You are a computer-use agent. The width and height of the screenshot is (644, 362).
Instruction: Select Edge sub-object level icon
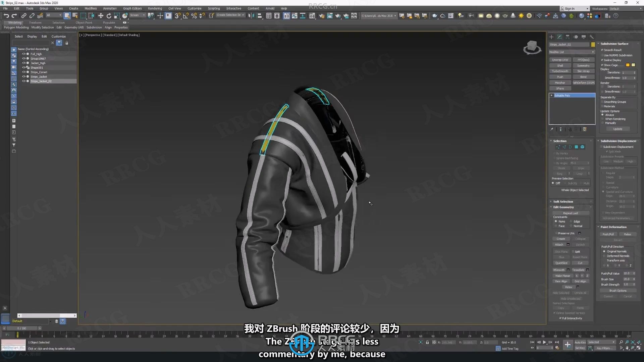pos(564,147)
